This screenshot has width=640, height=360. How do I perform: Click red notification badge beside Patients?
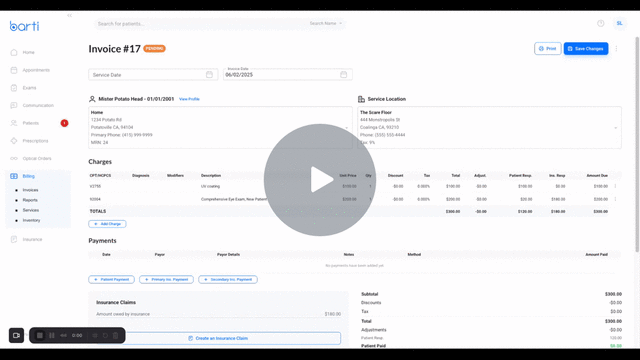64,123
